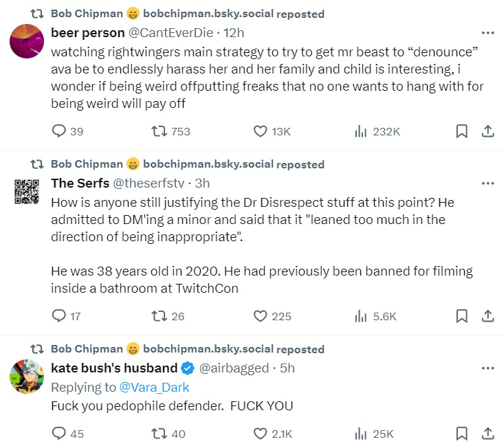Viewport: 504px width, 446px height.
Task: Repost The Serfs tweet
Action: [158, 316]
